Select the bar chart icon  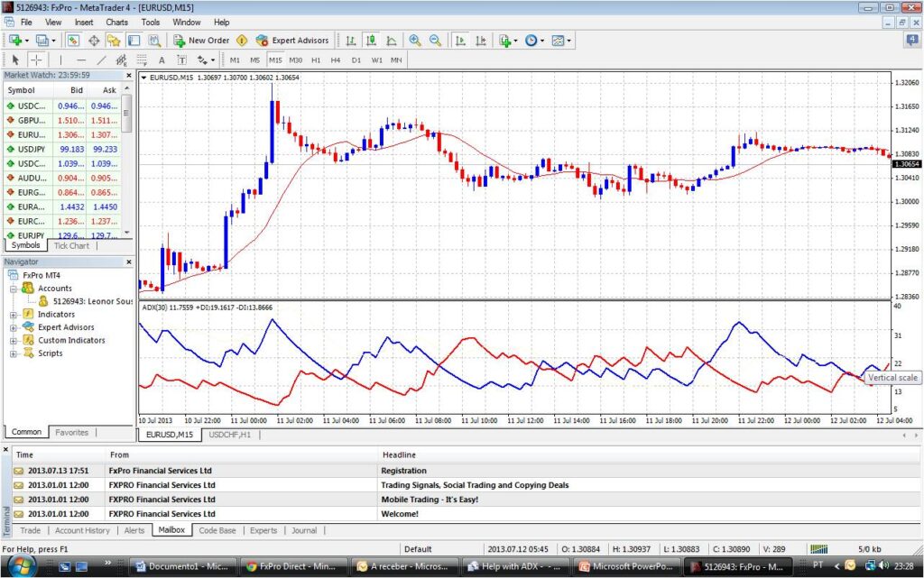(351, 41)
